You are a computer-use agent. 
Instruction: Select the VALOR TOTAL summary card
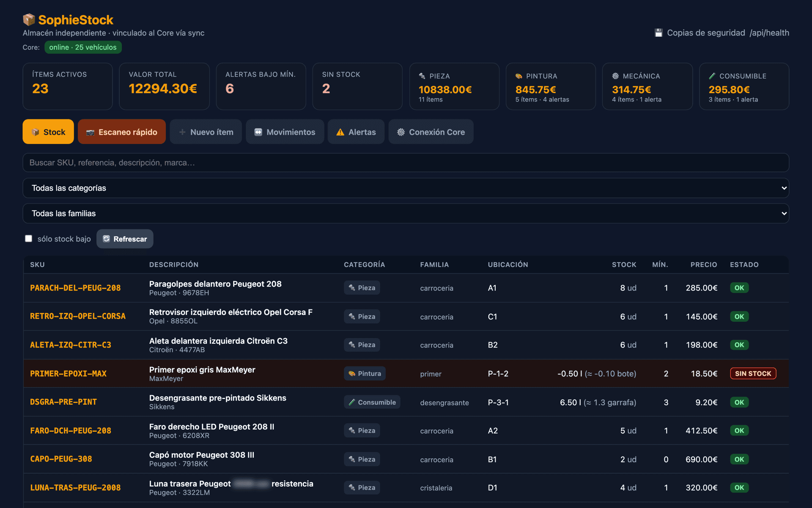[165, 86]
